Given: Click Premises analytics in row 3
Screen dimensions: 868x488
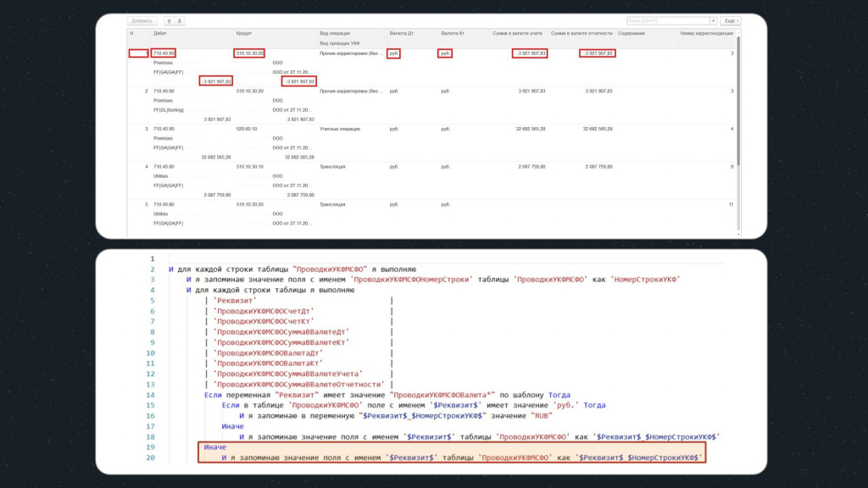Looking at the screenshot, I should tap(163, 138).
